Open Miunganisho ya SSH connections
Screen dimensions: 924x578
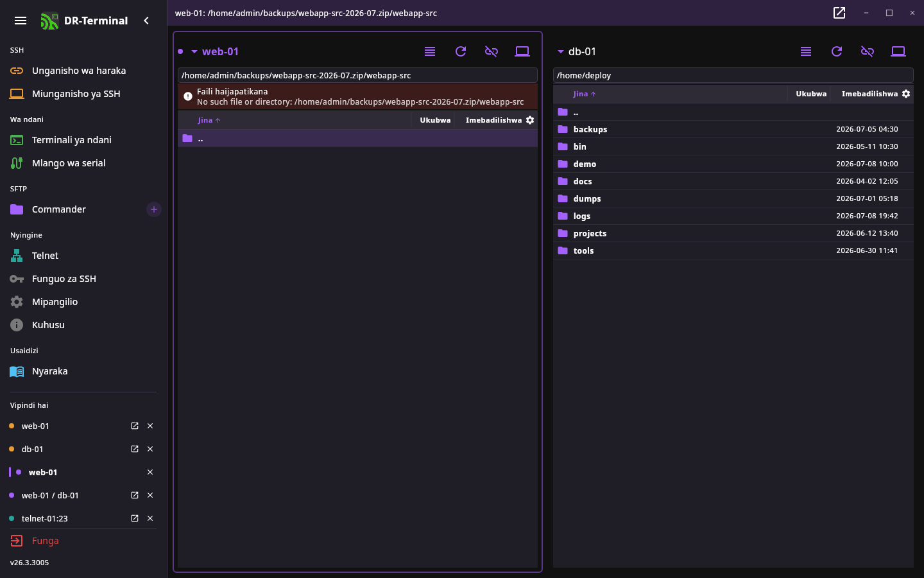[83, 94]
